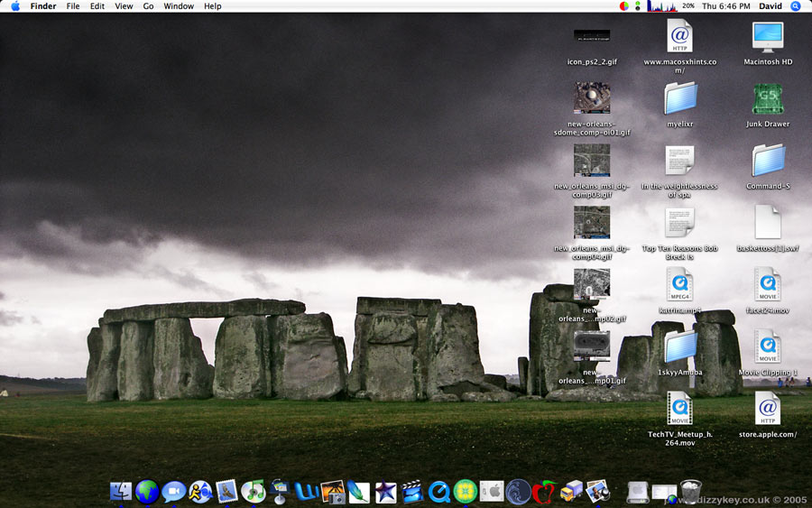Open Finder from the Dock
The image size is (812, 508).
121,491
